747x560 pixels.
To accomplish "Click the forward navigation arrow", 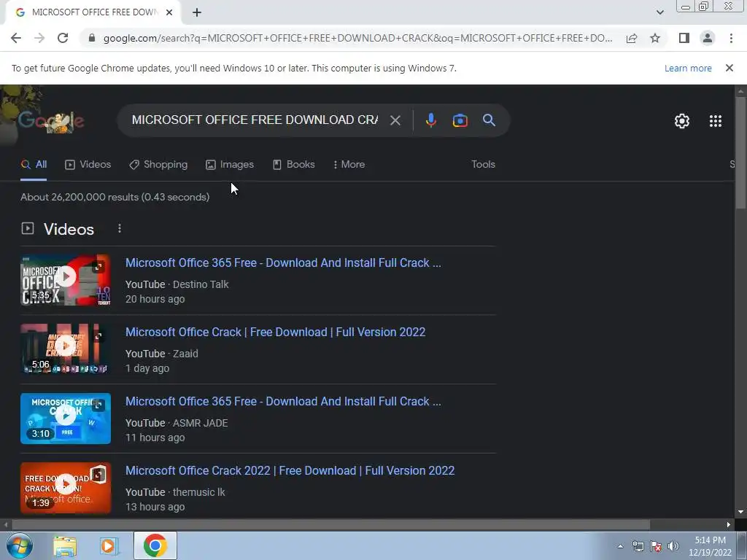I will (39, 38).
